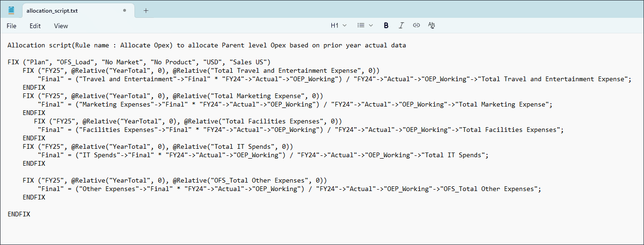Open the File menu
Screen dimensions: 644x245
click(11, 26)
